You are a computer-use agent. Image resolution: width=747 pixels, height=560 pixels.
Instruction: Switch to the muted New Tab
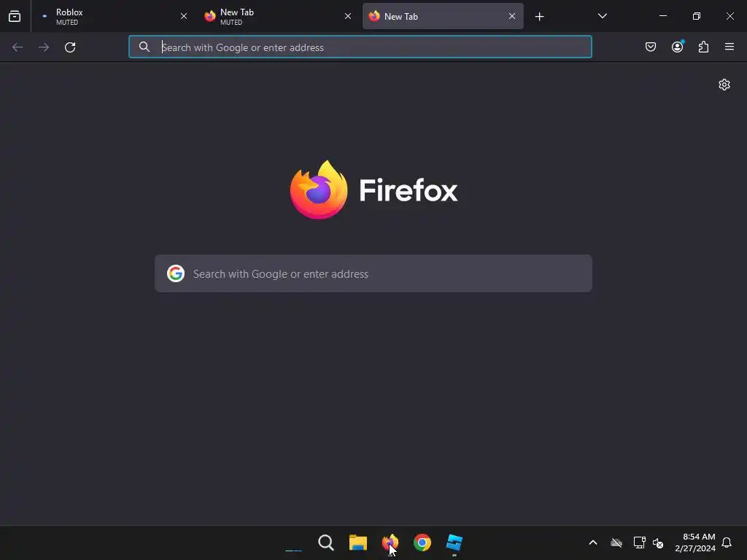(x=278, y=16)
